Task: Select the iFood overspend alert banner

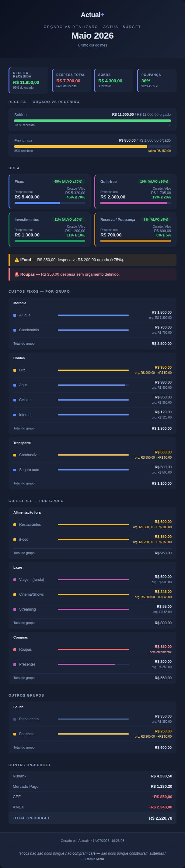Action: [x=92, y=260]
